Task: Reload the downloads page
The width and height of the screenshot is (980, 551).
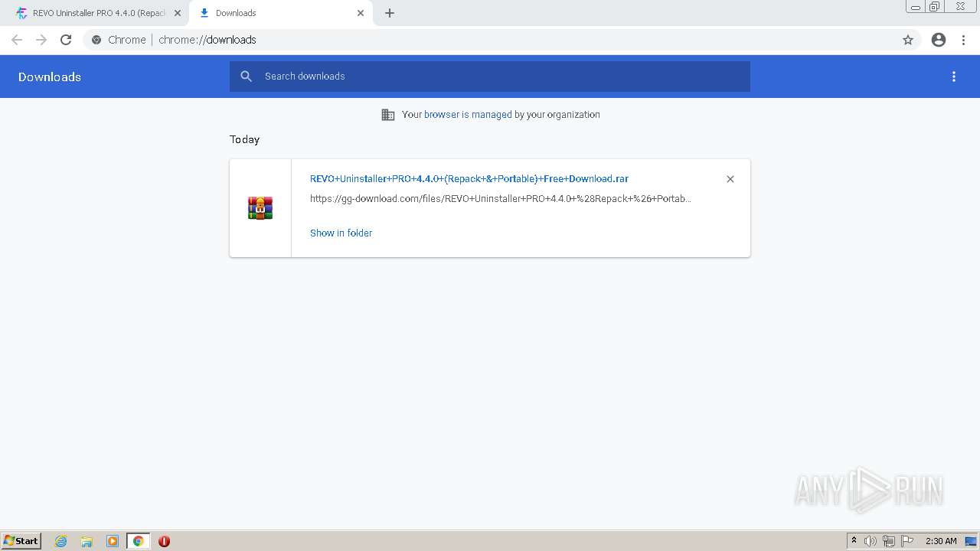Action: coord(66,40)
